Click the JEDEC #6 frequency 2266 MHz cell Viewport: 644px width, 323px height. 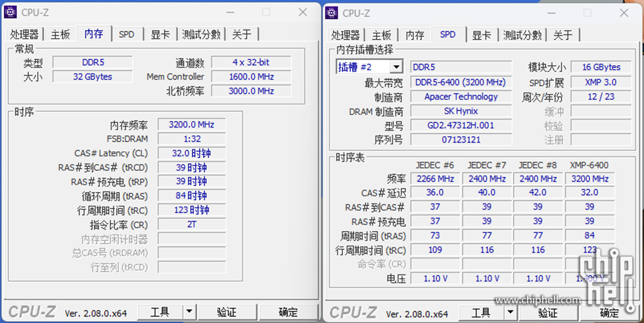pyautogui.click(x=435, y=179)
